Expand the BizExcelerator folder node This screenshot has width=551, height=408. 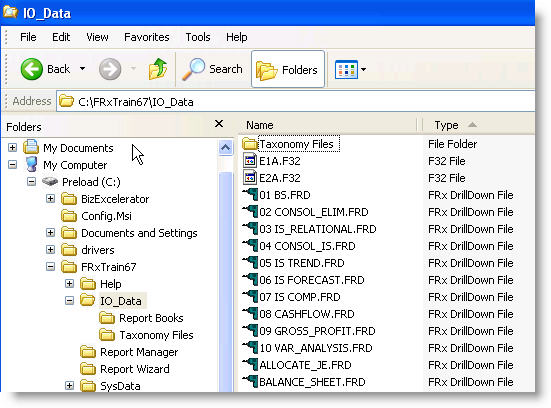[51, 199]
